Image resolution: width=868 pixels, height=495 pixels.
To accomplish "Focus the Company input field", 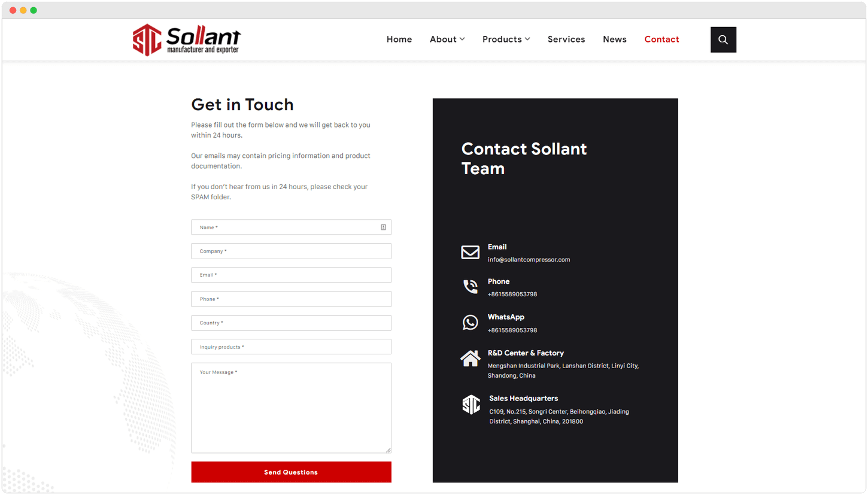I will point(291,251).
